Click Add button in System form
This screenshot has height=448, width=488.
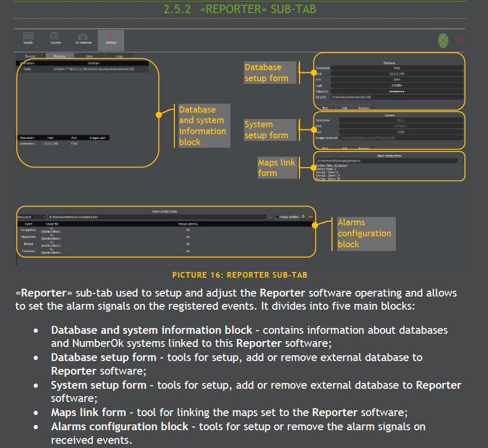(x=344, y=148)
